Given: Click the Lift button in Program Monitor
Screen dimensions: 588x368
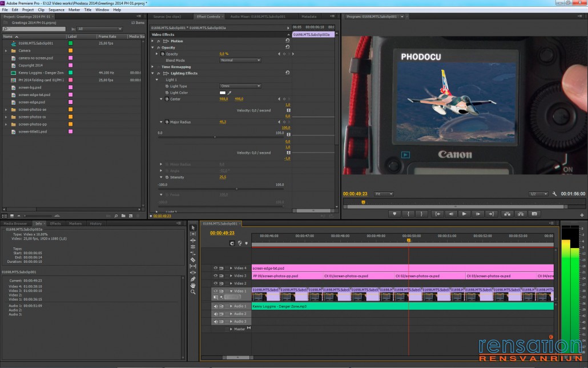Looking at the screenshot, I should tap(507, 214).
